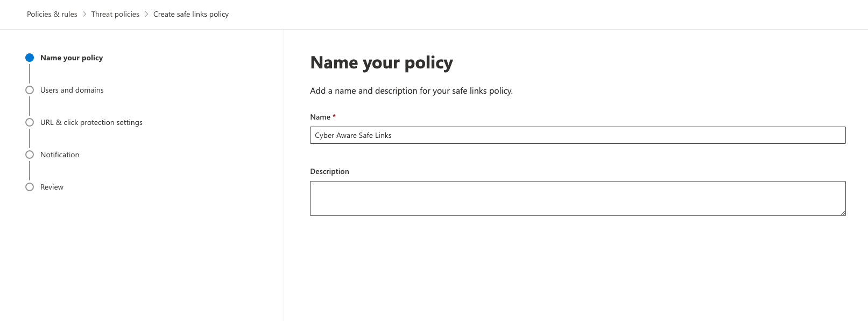Open the Review step

52,187
